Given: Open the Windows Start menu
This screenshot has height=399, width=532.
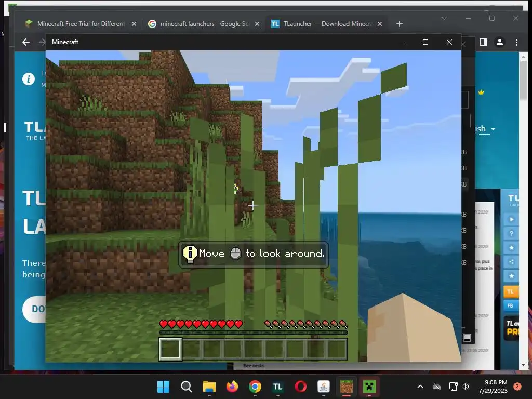Looking at the screenshot, I should click(x=164, y=387).
